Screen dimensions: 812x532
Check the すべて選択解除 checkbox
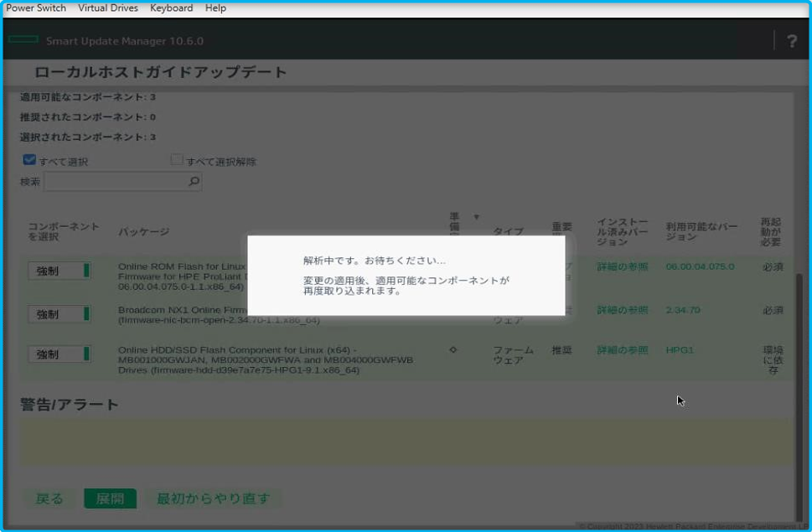click(175, 161)
